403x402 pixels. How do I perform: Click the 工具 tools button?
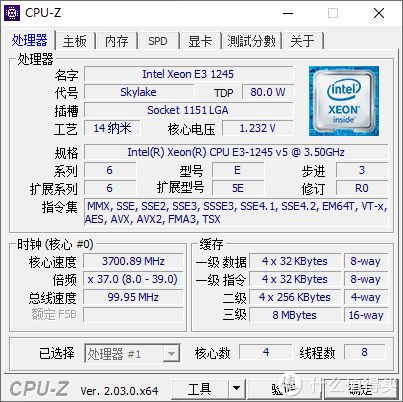pyautogui.click(x=200, y=388)
